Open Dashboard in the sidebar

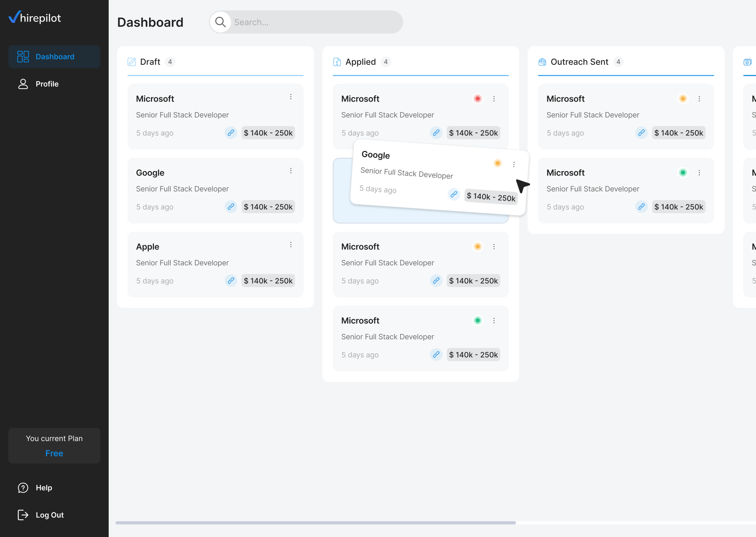[x=54, y=57]
